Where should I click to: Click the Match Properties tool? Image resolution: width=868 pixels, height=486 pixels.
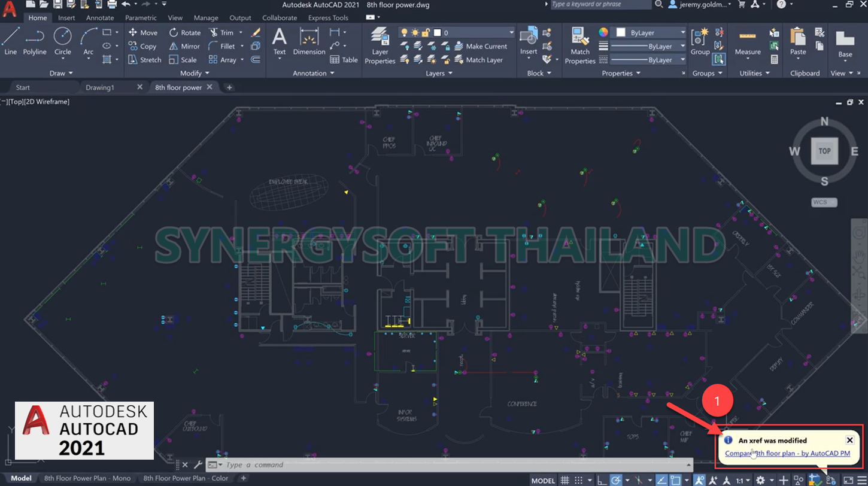coord(579,46)
